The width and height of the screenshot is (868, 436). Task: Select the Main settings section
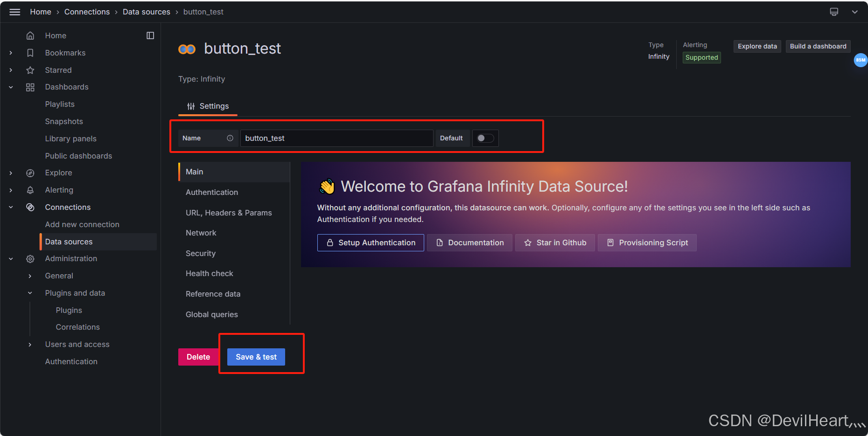coord(234,172)
